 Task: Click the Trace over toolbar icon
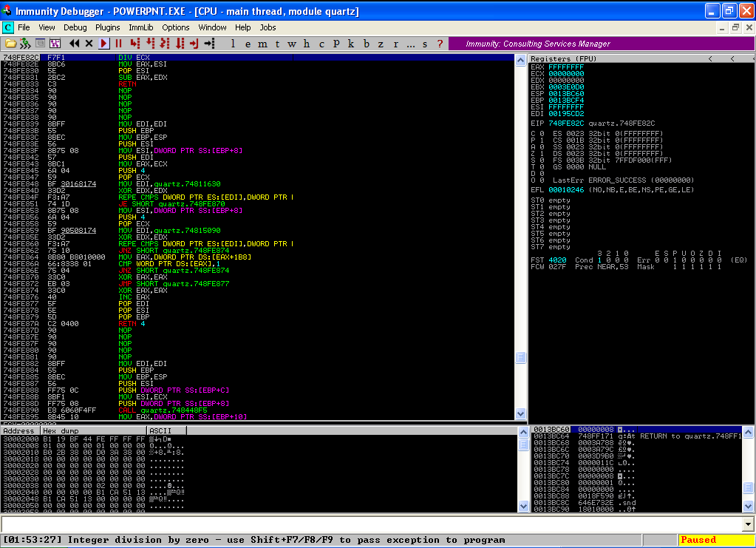[180, 44]
